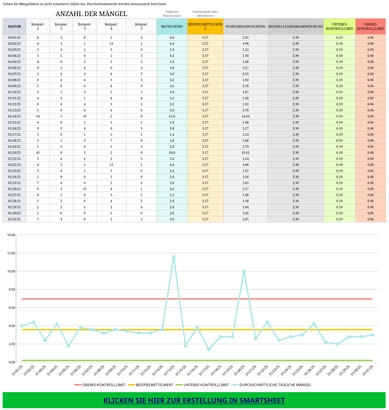
Task: Click the 11.6 Mittelwert cell
Action: point(172,116)
